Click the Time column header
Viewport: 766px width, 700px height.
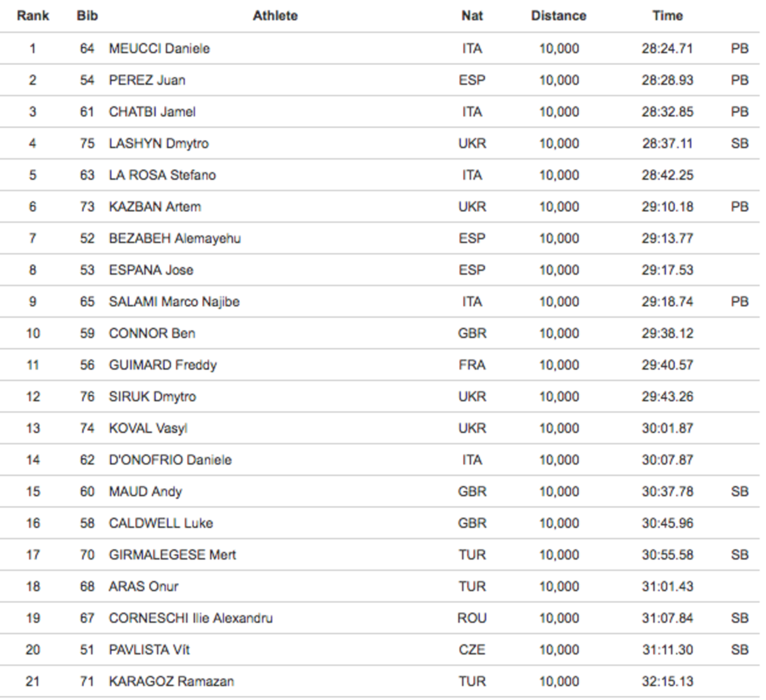click(x=667, y=16)
